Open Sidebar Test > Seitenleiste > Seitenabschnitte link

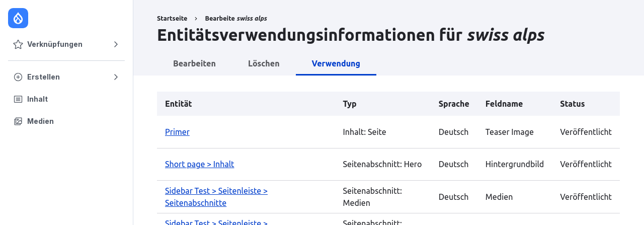coord(216,197)
